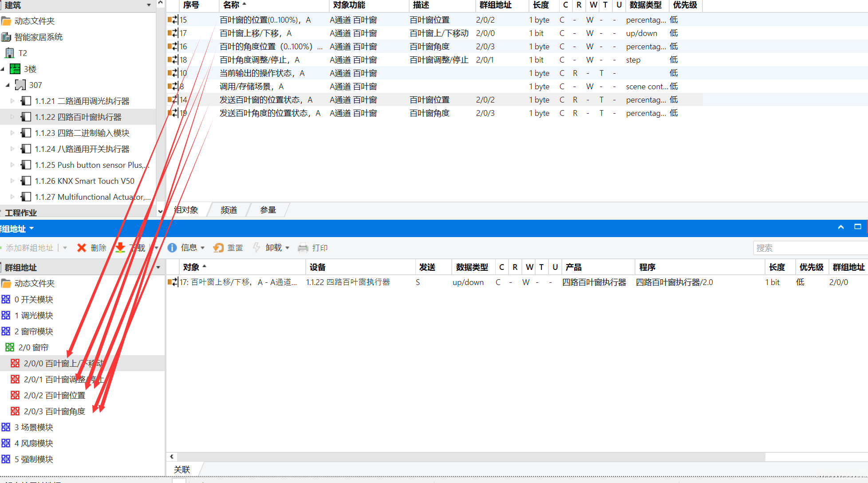Click the 关联 tab at bottom
868x483 pixels.
tap(181, 469)
